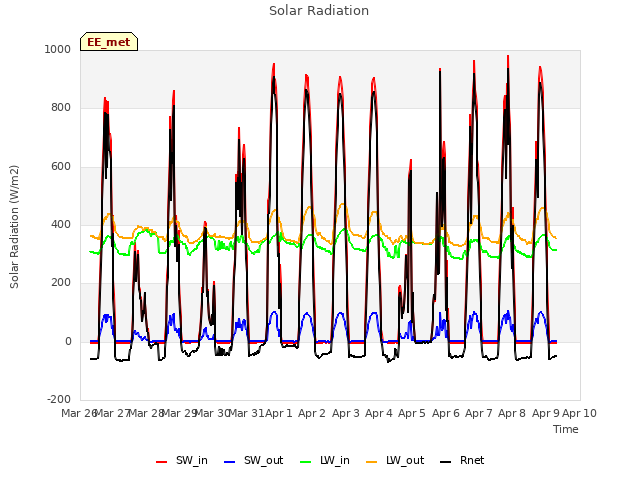Viewport: 640px width, 480px height.
Task: Click the Apr 5 x-axis tick label
Action: pyautogui.click(x=412, y=413)
